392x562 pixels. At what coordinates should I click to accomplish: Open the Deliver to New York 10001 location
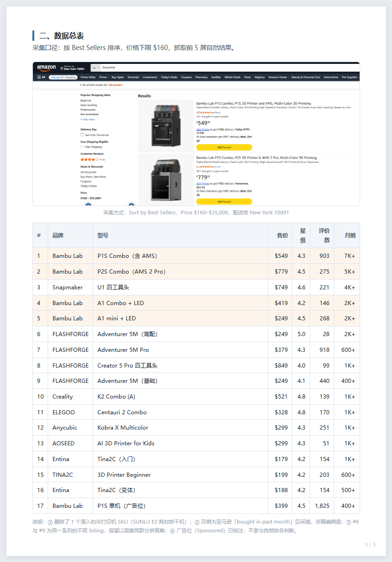74,68
